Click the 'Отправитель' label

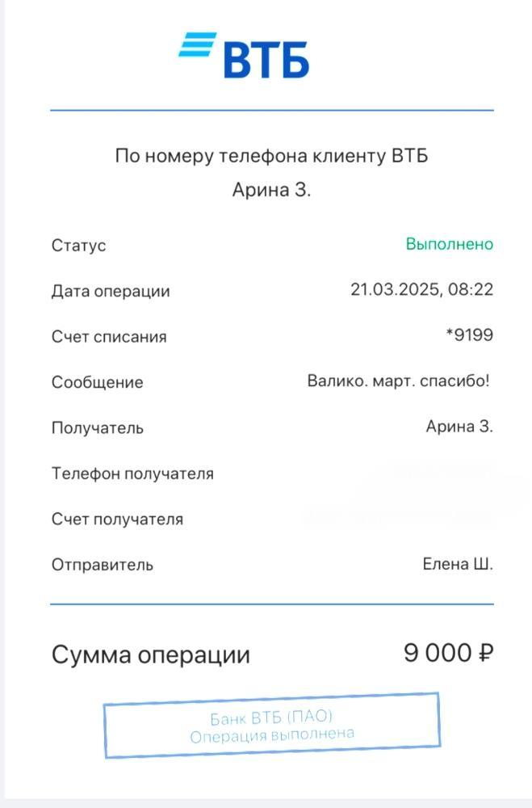pos(103,565)
